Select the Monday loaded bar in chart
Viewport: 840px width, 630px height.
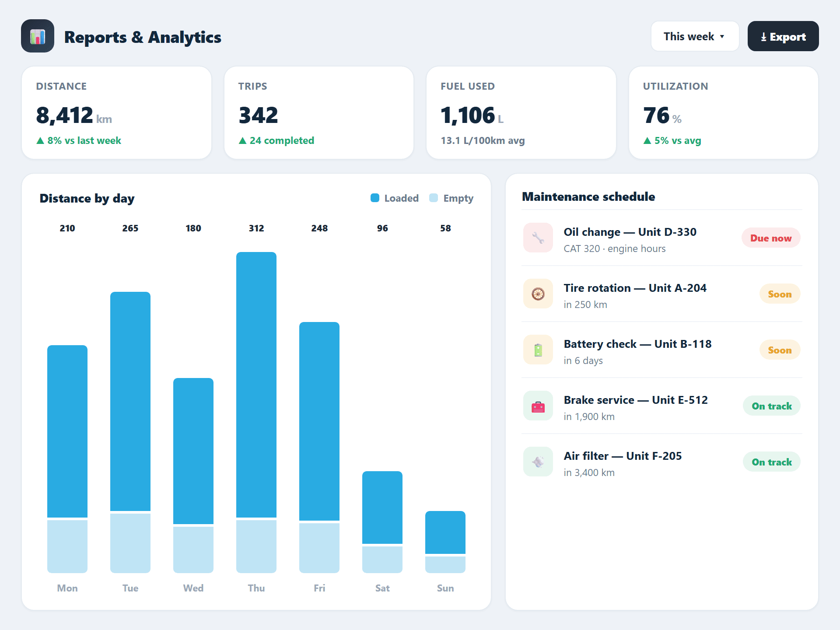tap(67, 431)
